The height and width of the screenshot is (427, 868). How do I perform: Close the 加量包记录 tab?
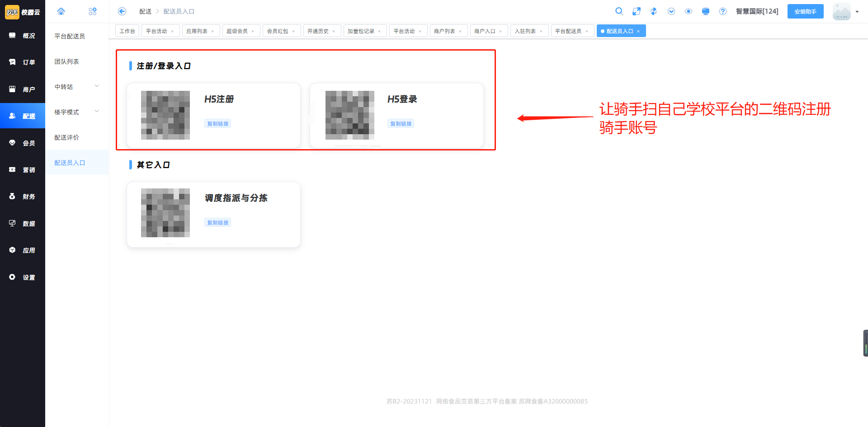click(x=379, y=32)
